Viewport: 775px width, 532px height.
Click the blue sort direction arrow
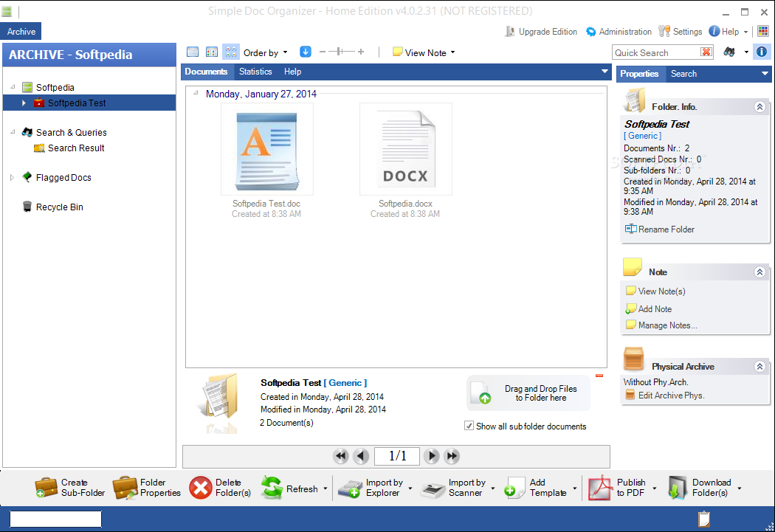pos(306,52)
